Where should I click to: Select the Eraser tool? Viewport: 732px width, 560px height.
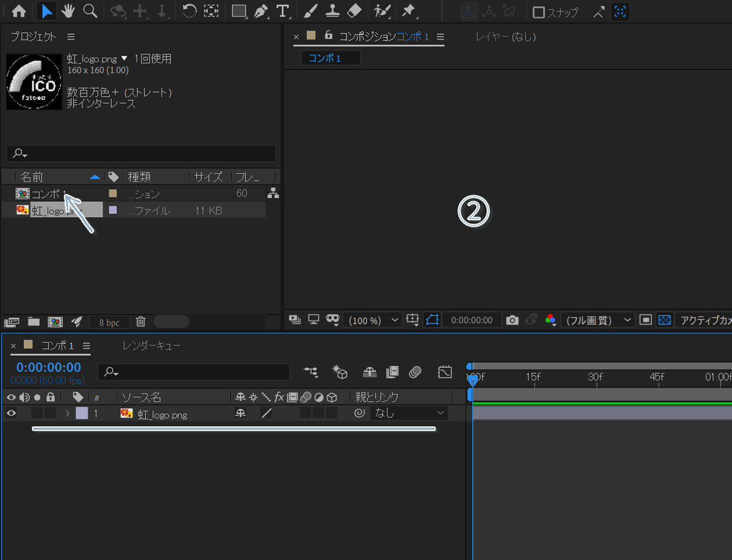pos(354,11)
